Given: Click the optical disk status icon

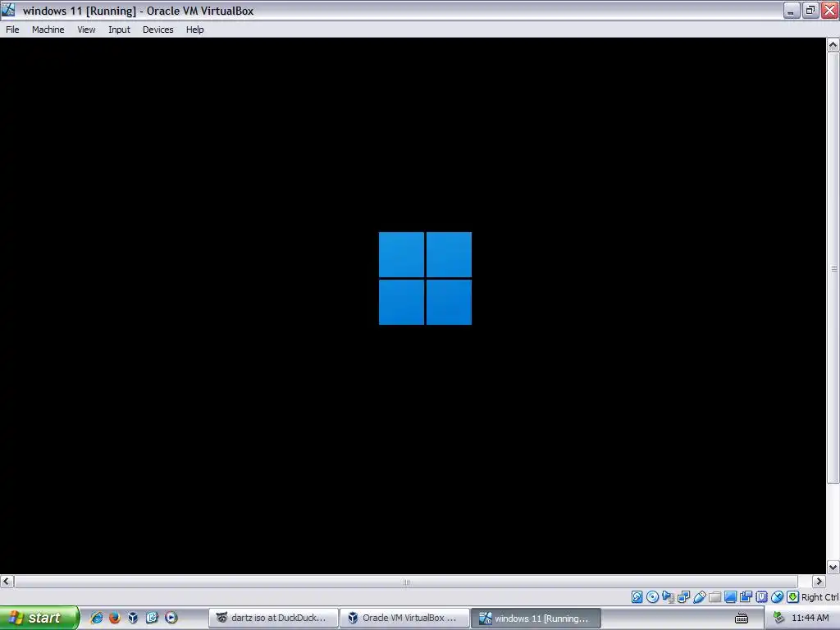Looking at the screenshot, I should click(652, 597).
